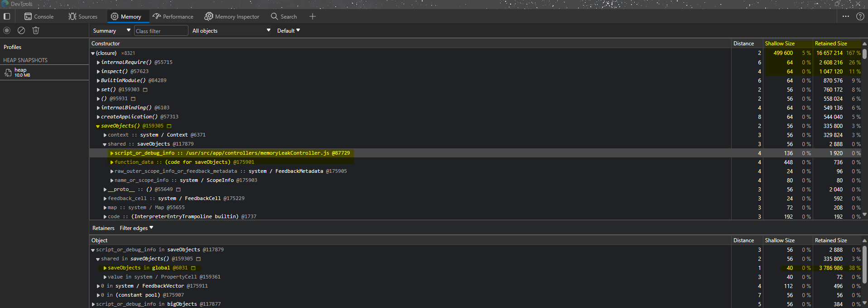Expand the createApplication() @57313 row
The width and height of the screenshot is (868, 308).
pos(98,117)
